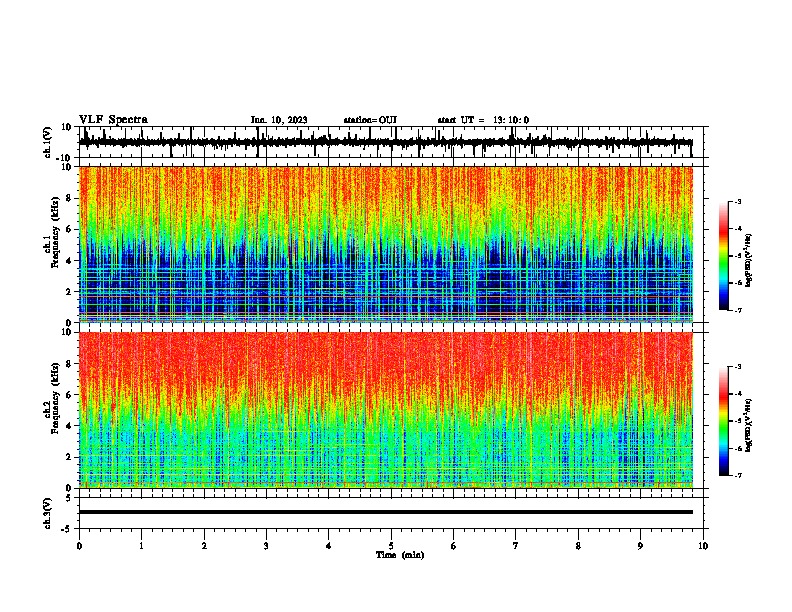Viewport: 792px width, 612px height.
Task: Click the "8" kHz tick on ch.1 spectrogram
Action: 69,198
